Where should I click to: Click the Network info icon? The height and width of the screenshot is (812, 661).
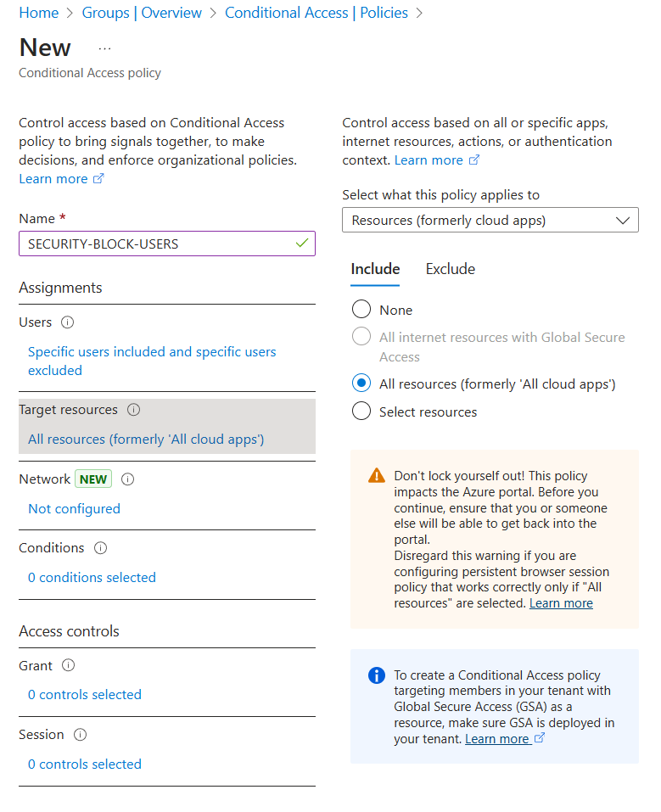127,479
